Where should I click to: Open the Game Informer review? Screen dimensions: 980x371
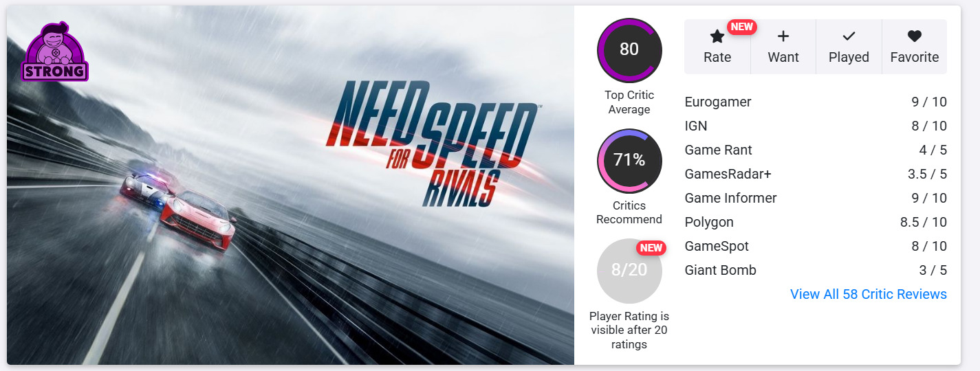(730, 199)
